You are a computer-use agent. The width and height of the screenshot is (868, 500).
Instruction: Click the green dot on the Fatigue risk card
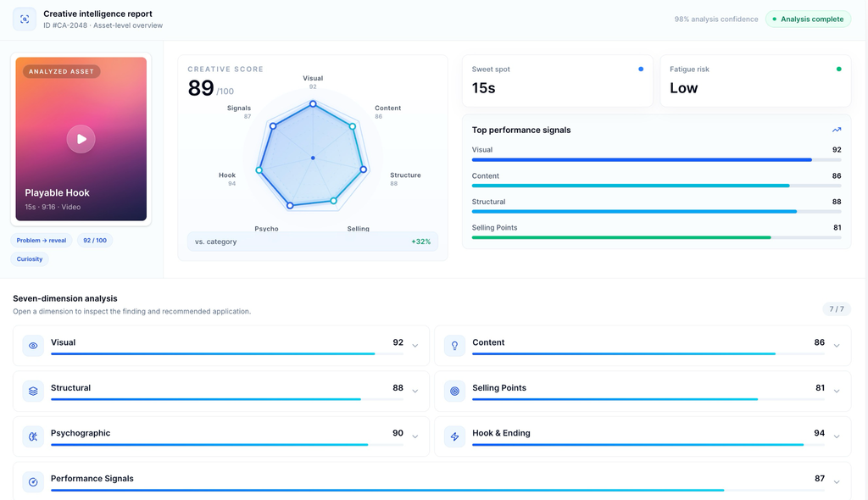pos(838,69)
